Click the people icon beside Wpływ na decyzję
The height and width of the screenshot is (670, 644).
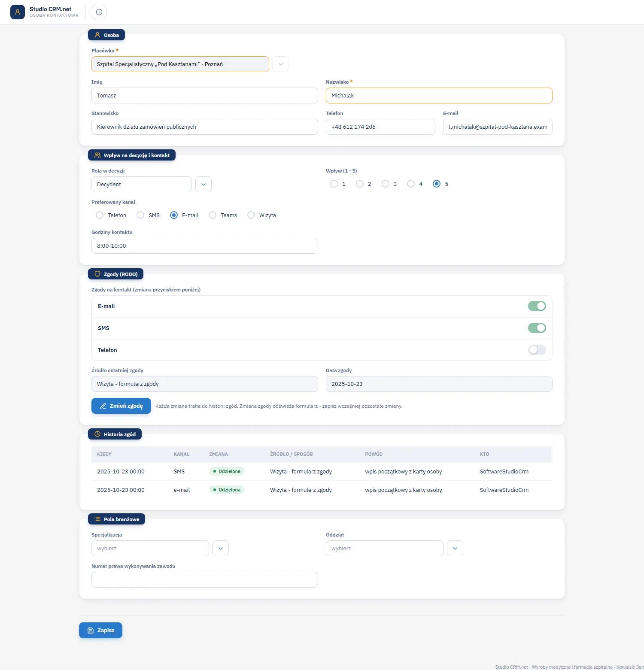97,155
